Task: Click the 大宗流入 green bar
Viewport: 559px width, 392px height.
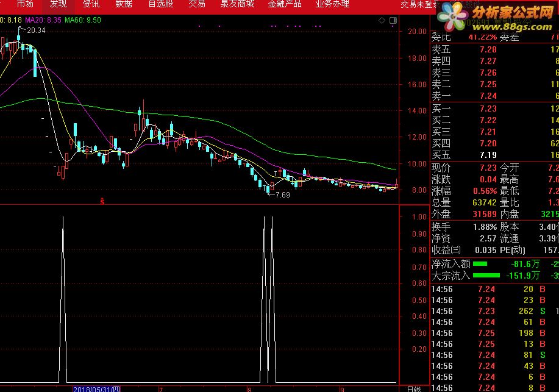Action: pyautogui.click(x=486, y=276)
